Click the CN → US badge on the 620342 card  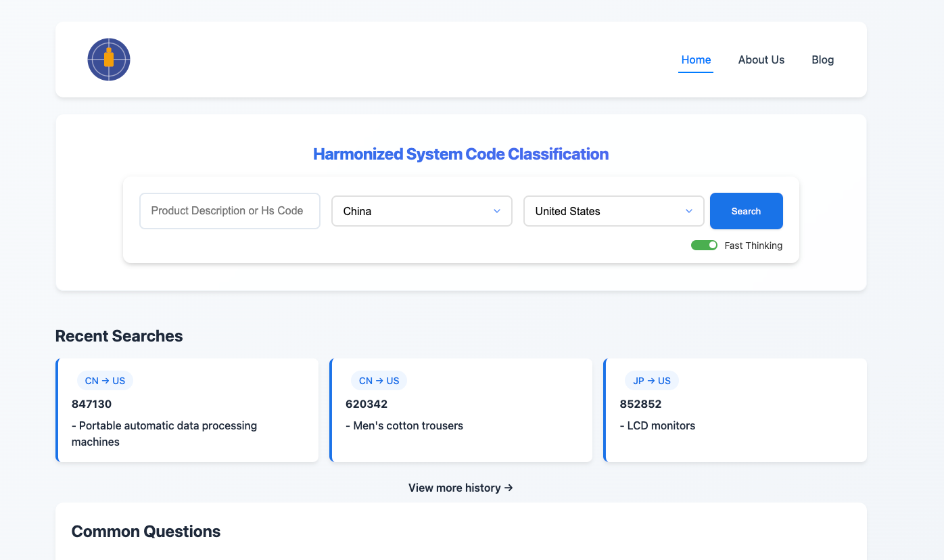click(x=379, y=380)
